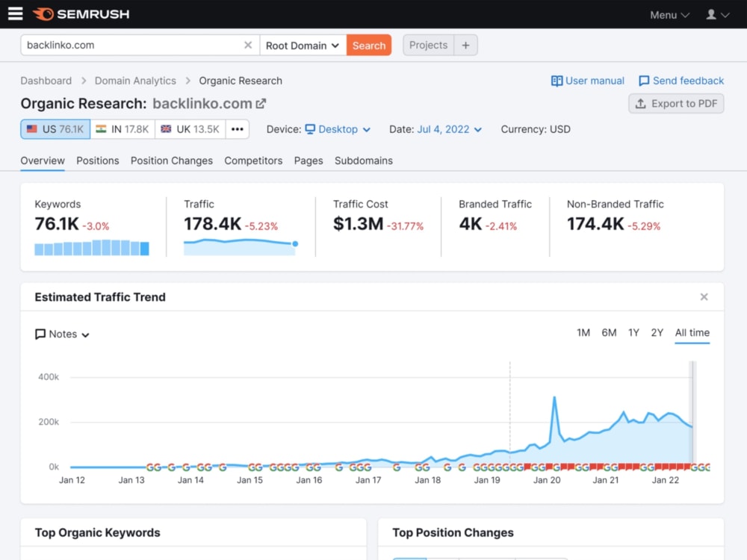Image resolution: width=747 pixels, height=560 pixels.
Task: Switch to the Positions tab
Action: [x=98, y=161]
